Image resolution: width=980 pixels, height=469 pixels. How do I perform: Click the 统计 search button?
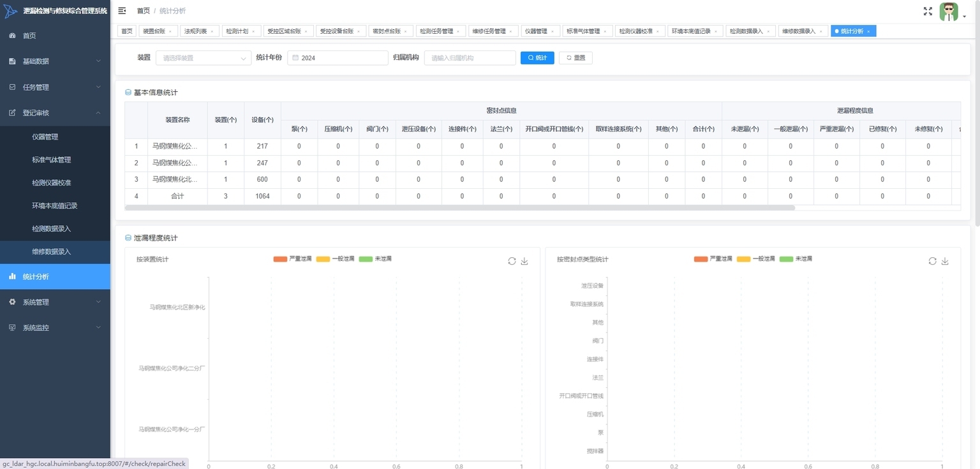[x=537, y=58]
